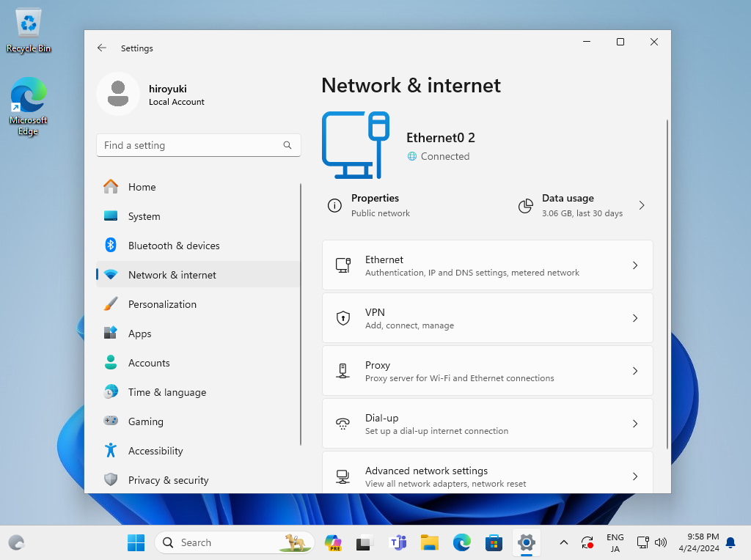Expand the VPN row chevron
This screenshot has width=751, height=560.
pyautogui.click(x=635, y=318)
